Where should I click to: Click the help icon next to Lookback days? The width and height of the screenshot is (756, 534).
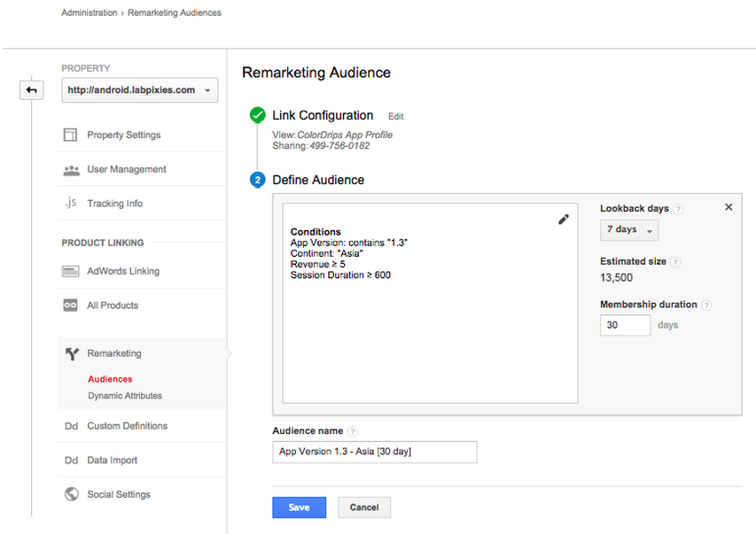point(678,209)
